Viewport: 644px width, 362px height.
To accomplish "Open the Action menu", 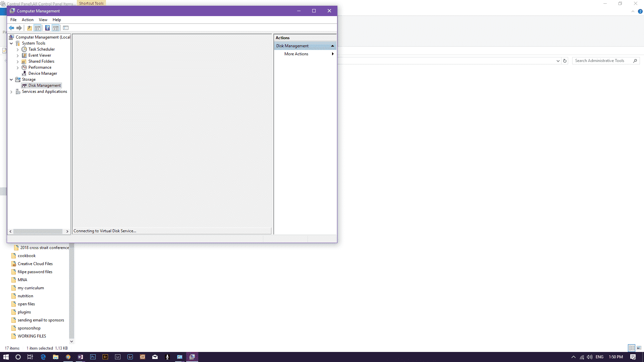I will [28, 20].
